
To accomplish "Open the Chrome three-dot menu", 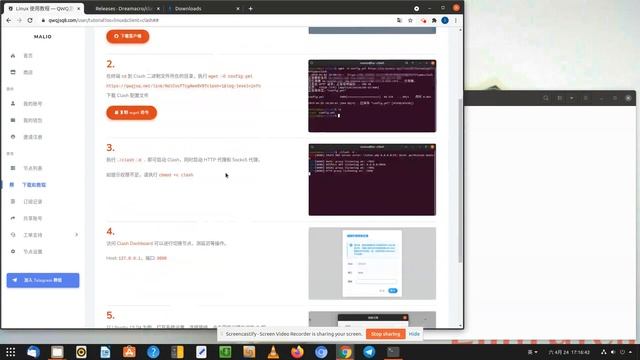I will (x=456, y=20).
